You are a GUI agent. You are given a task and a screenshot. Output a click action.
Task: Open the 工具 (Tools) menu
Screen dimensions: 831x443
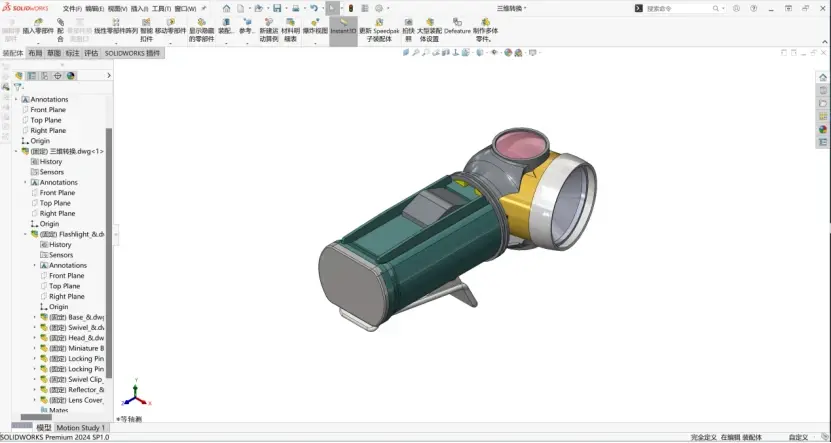[161, 8]
